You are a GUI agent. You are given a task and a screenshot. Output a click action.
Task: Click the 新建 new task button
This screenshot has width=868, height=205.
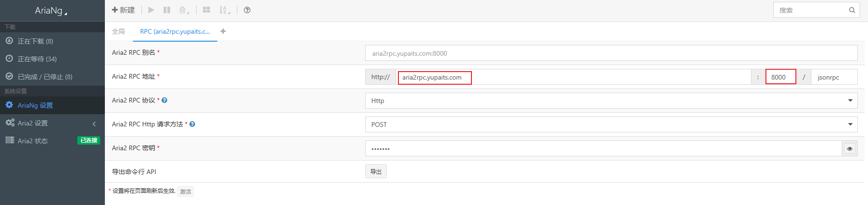click(x=123, y=10)
